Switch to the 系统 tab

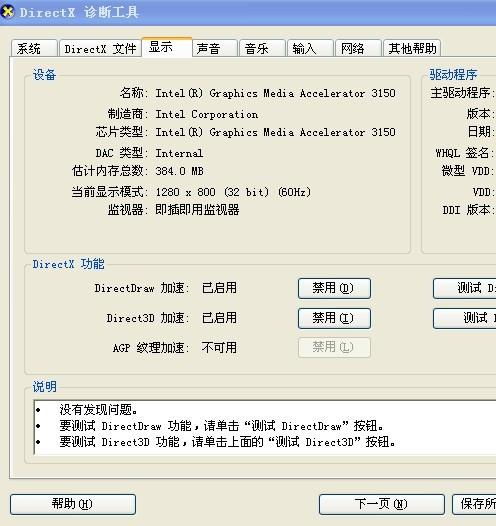(x=34, y=48)
